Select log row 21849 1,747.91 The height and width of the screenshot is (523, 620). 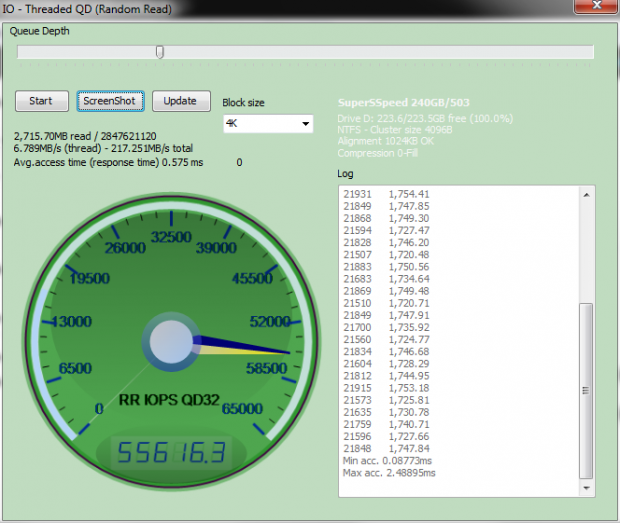pos(386,315)
